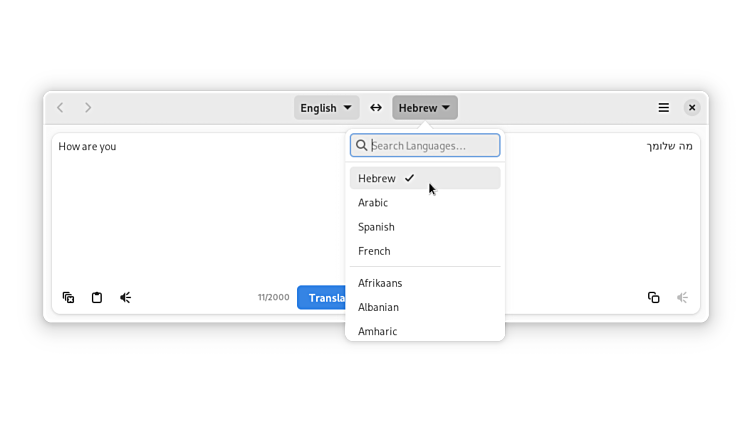Screen dimensions: 752x423
Task: Open the hamburger main menu
Action: pyautogui.click(x=663, y=108)
